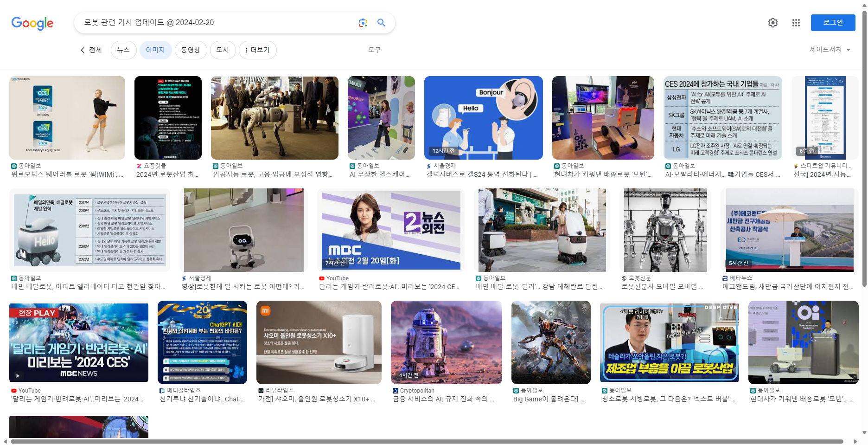Open link 금융 서비스의 AI: 규제 진화

pyautogui.click(x=444, y=399)
